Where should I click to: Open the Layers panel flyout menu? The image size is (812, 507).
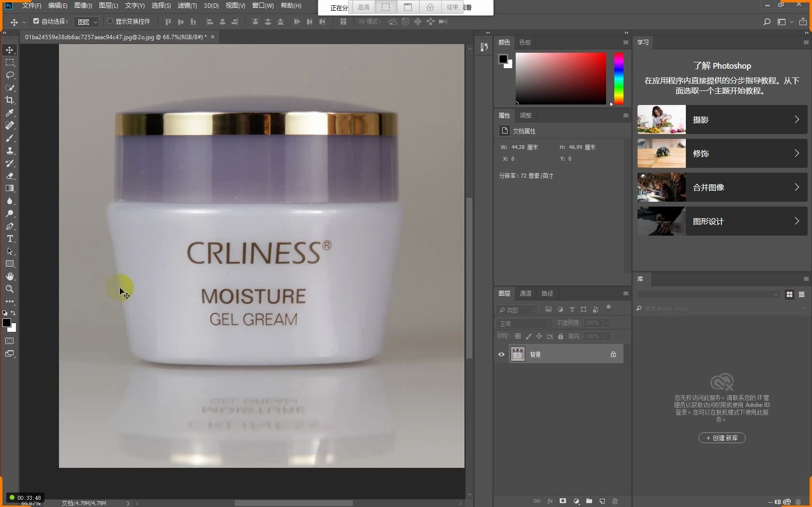[x=625, y=294]
